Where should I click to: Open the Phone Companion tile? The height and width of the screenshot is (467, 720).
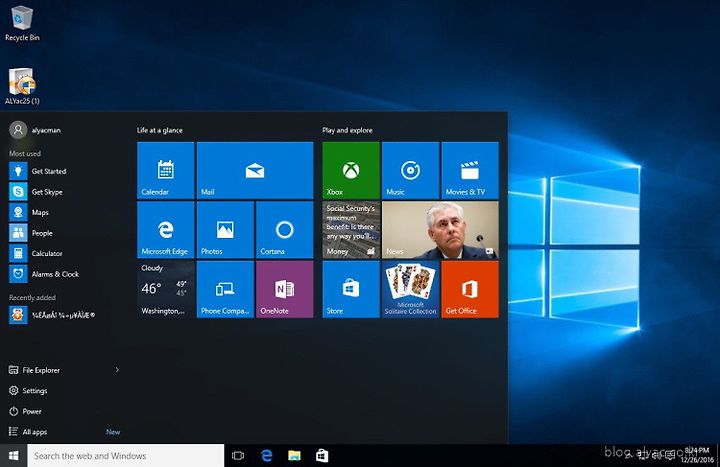pyautogui.click(x=225, y=289)
